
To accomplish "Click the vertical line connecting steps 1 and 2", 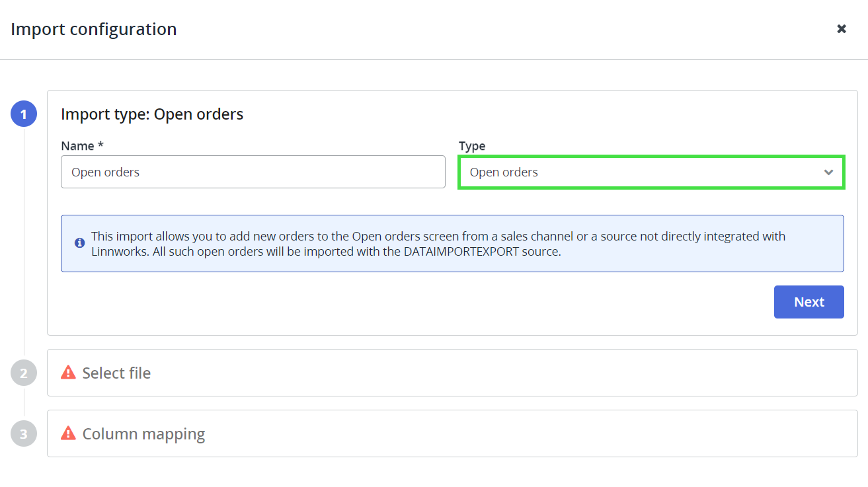I will (24, 238).
